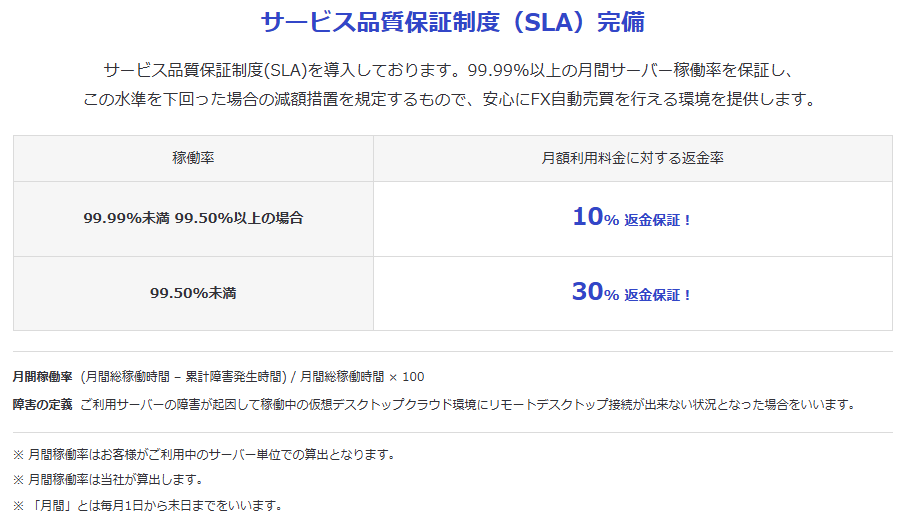Screen dimensions: 907x528
Task: Click the note defining 「月間」
Action: click(148, 505)
